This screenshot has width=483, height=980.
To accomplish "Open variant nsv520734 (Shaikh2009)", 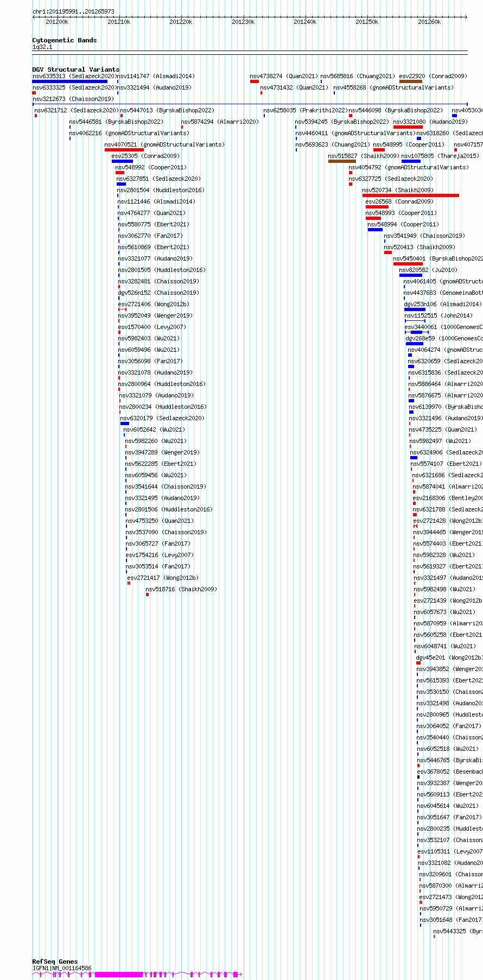I will click(x=398, y=190).
